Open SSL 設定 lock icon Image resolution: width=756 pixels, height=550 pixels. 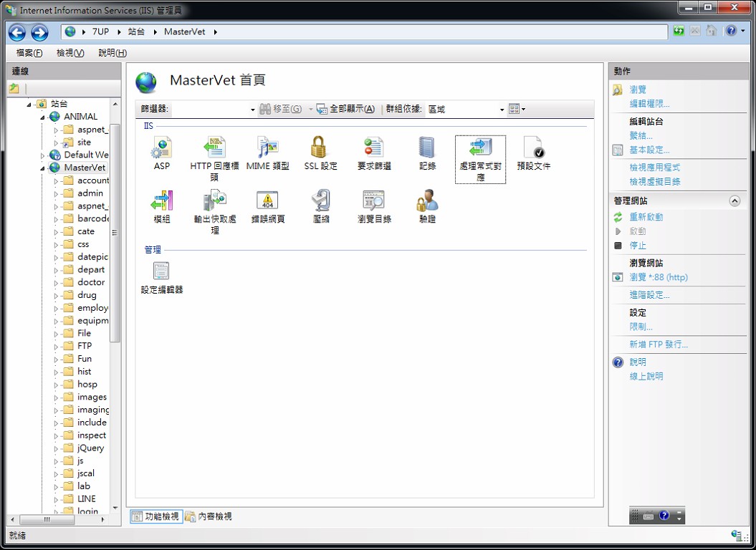click(x=320, y=153)
